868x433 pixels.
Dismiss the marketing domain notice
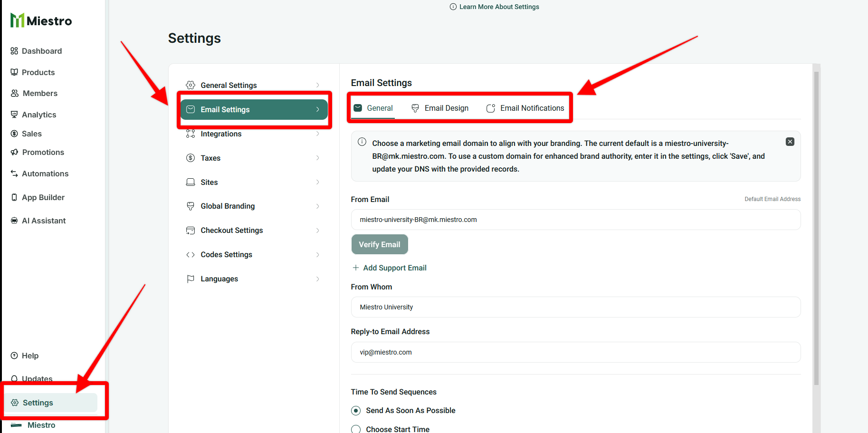790,142
